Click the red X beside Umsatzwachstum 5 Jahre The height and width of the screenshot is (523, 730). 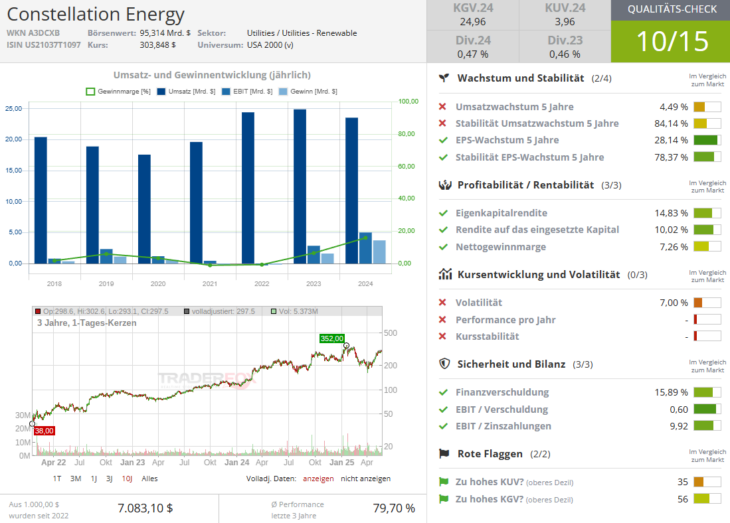coord(442,107)
